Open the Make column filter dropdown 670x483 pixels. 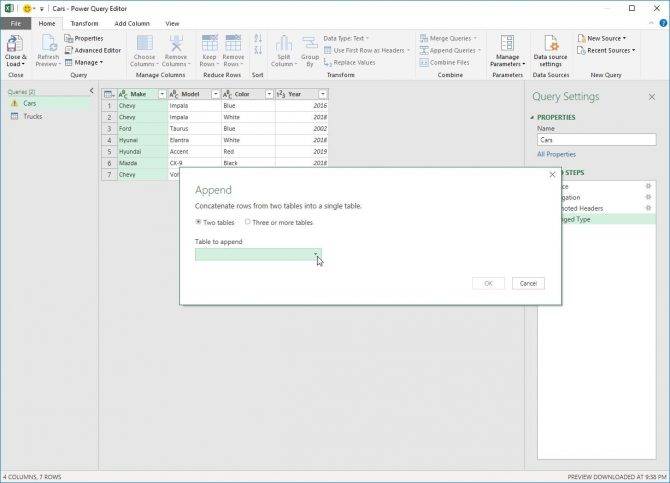coord(162,94)
